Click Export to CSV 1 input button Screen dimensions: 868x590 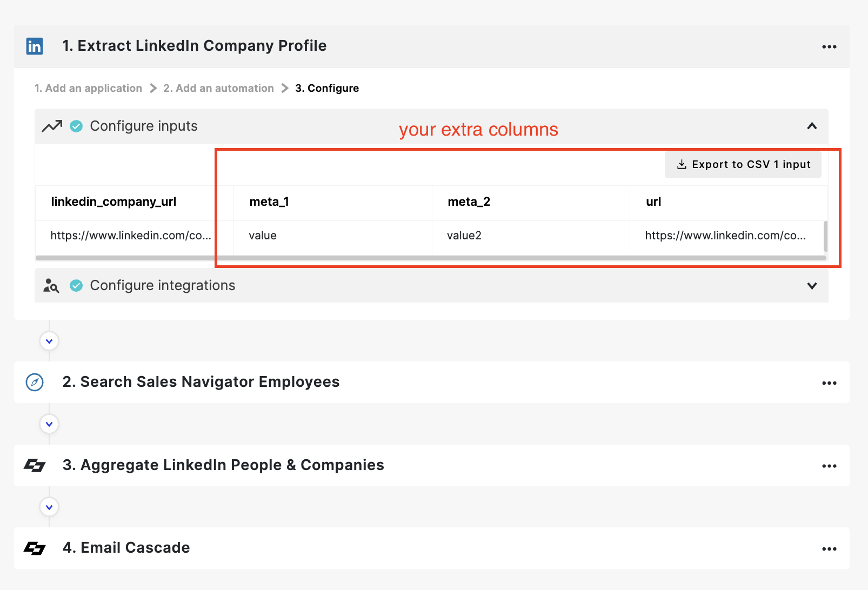(743, 164)
